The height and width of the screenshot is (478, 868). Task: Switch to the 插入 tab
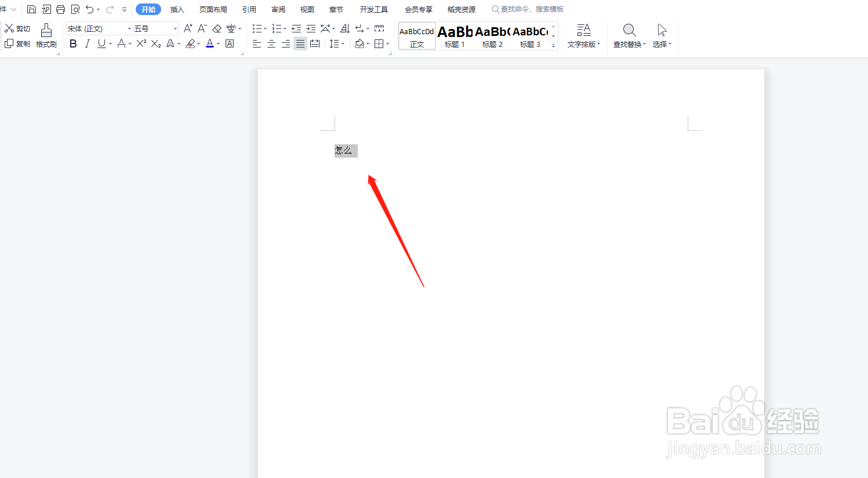(x=177, y=9)
